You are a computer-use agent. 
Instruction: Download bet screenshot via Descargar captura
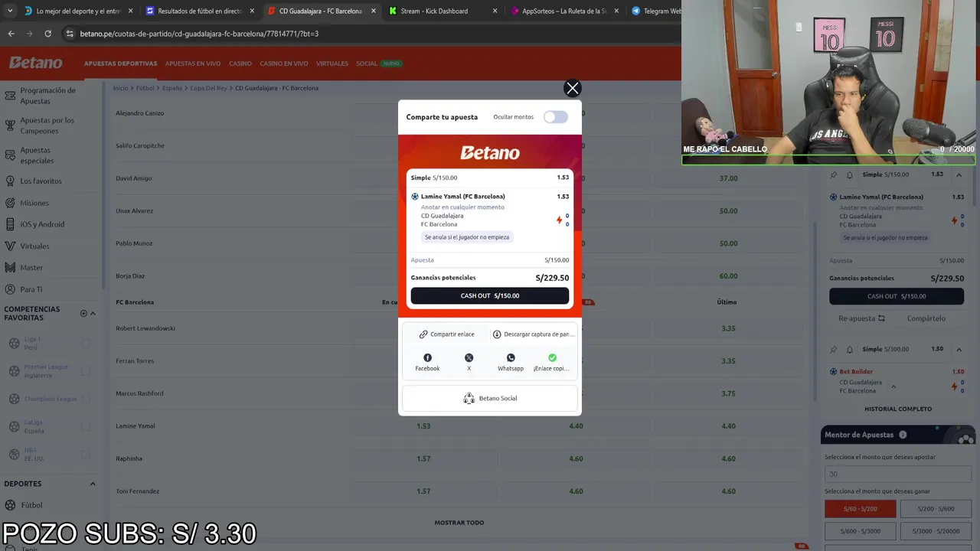[x=534, y=334]
